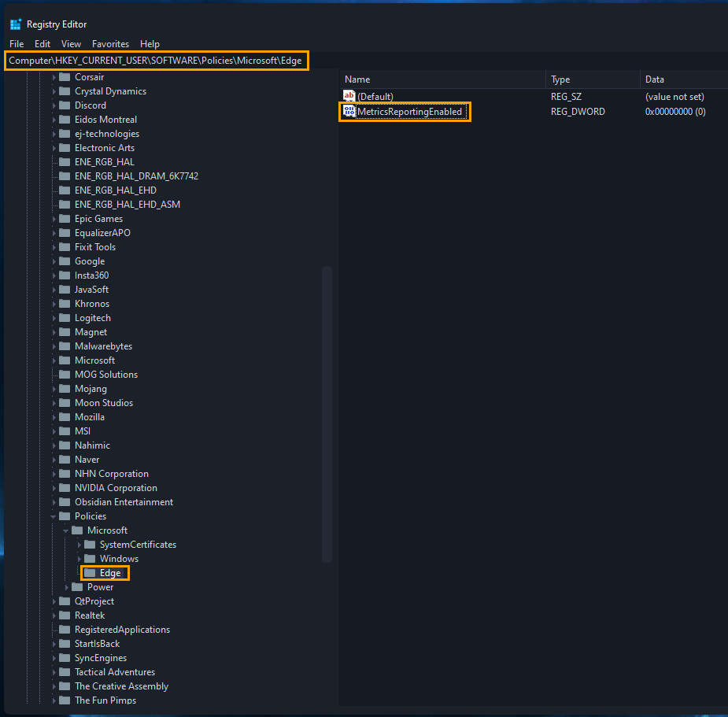The image size is (728, 717).
Task: Click the Insta360 folder icon
Action: point(65,275)
